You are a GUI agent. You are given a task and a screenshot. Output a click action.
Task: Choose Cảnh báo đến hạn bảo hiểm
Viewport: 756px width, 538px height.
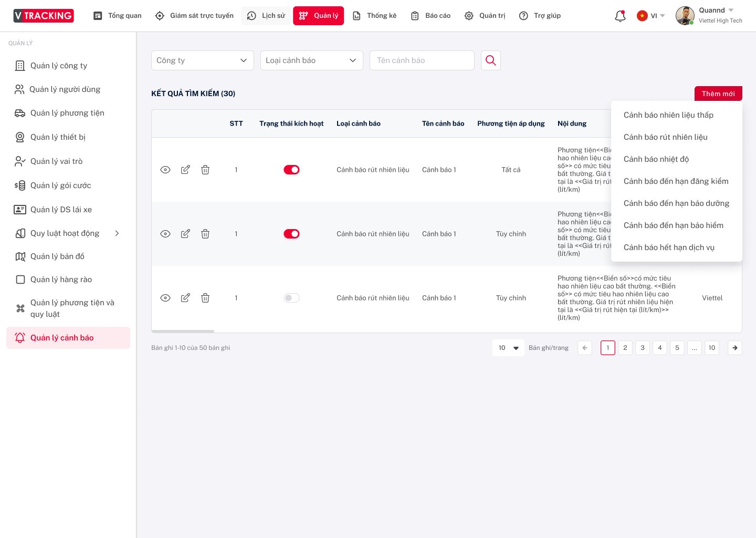click(x=677, y=225)
